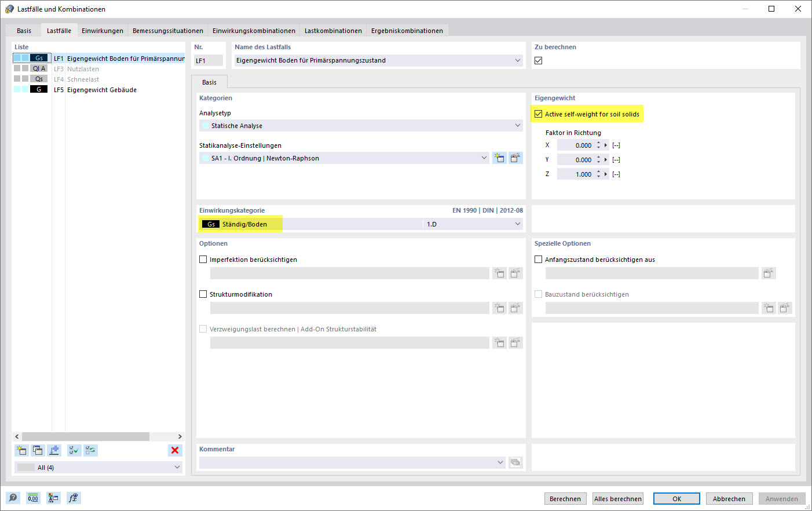The height and width of the screenshot is (511, 812).
Task: Check Bauzustand berücksichtigen option
Action: 539,294
